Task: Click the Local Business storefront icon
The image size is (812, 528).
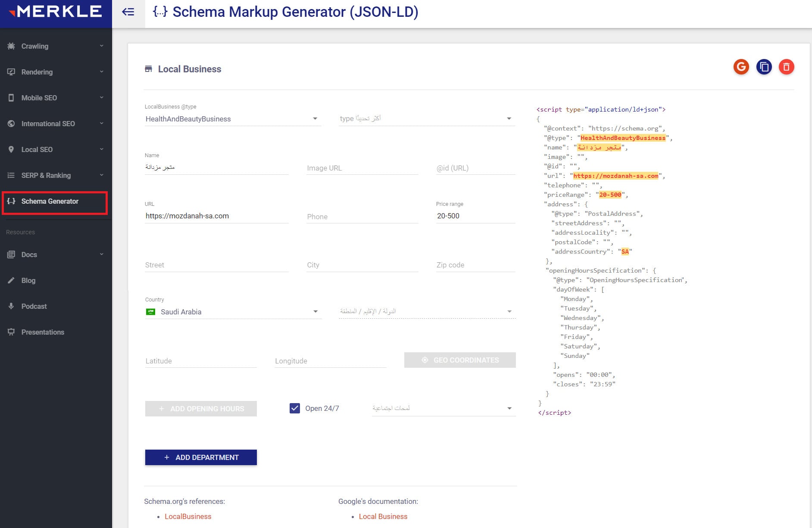Action: pyautogui.click(x=148, y=69)
